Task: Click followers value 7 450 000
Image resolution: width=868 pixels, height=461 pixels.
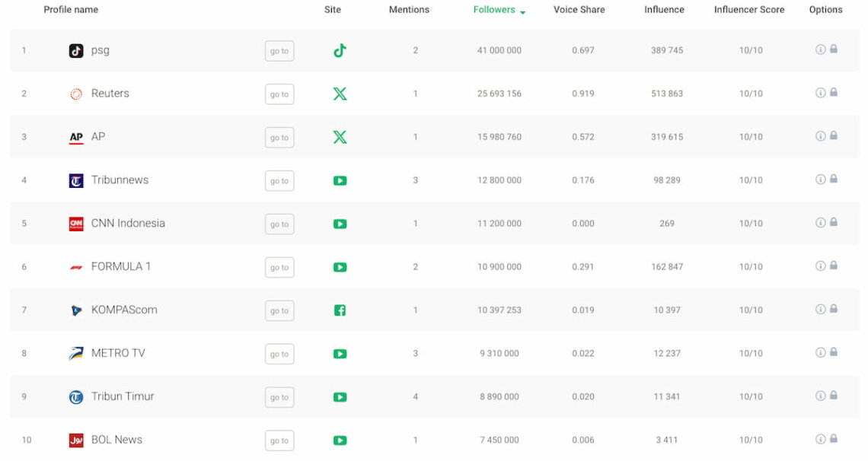Action: coord(499,440)
